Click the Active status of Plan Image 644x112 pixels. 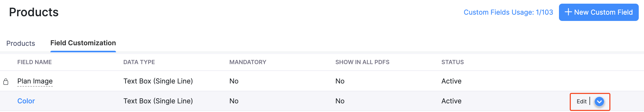point(451,81)
